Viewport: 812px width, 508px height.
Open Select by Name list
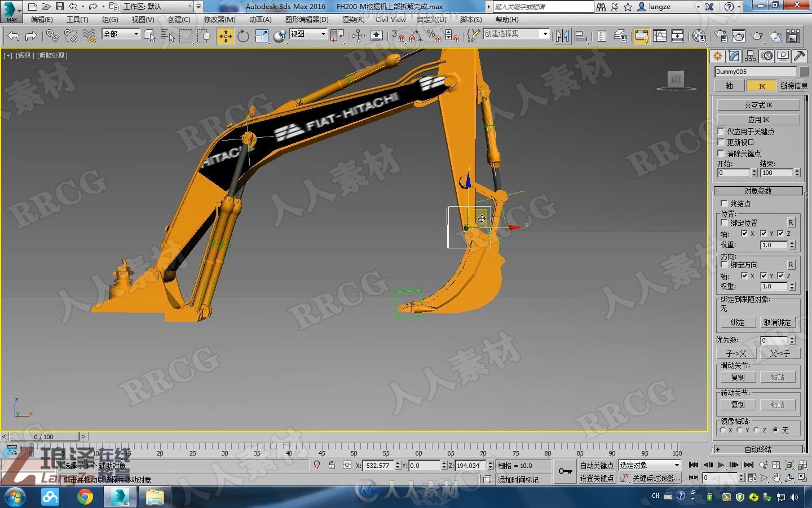click(167, 36)
